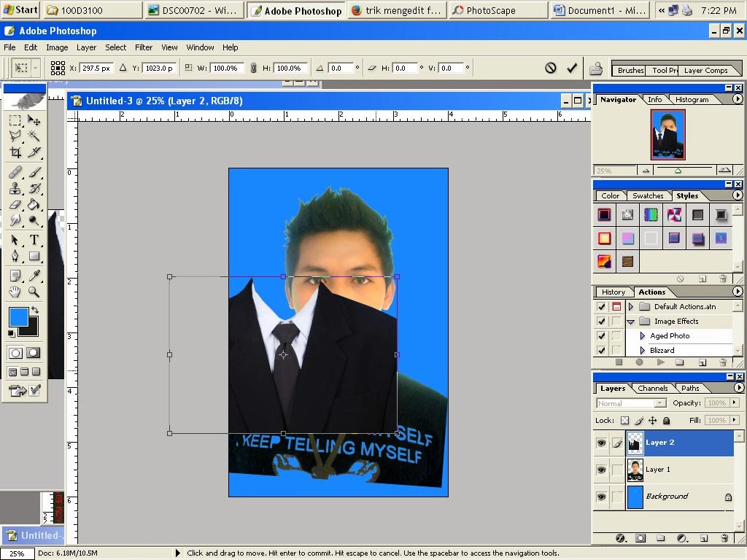The width and height of the screenshot is (747, 560).
Task: Toggle checkbox for Image Effects set
Action: coord(601,322)
